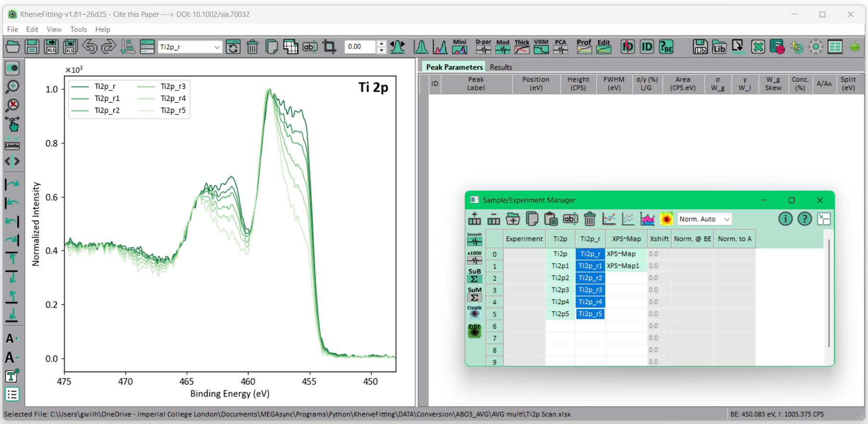Click the refresh sheet icon beside the Ti2p_r dropdown
The width and height of the screenshot is (868, 424).
pos(233,47)
